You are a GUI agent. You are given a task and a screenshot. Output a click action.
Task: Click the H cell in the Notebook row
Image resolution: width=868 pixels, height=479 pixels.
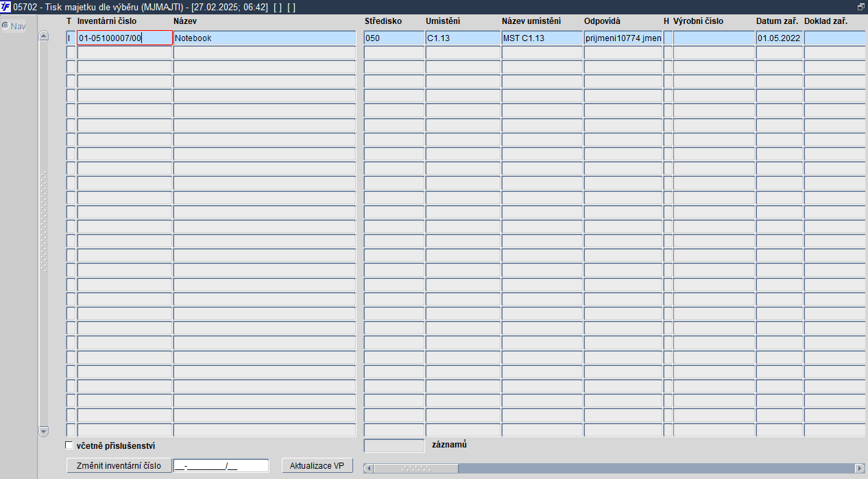click(668, 38)
